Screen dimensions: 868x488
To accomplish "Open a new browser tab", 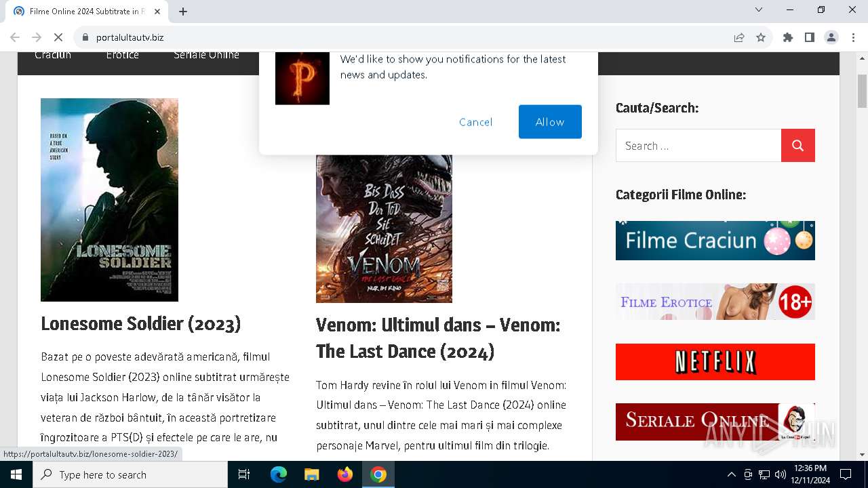I will [183, 12].
